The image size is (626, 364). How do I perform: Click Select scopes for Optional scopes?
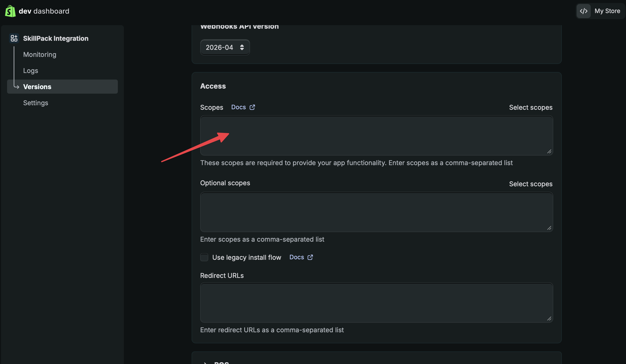click(531, 184)
